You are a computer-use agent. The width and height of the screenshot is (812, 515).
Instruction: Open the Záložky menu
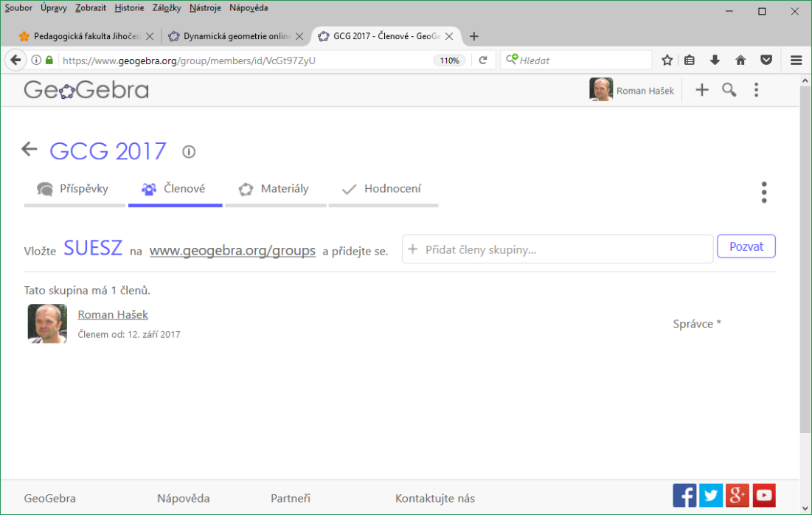coord(167,8)
